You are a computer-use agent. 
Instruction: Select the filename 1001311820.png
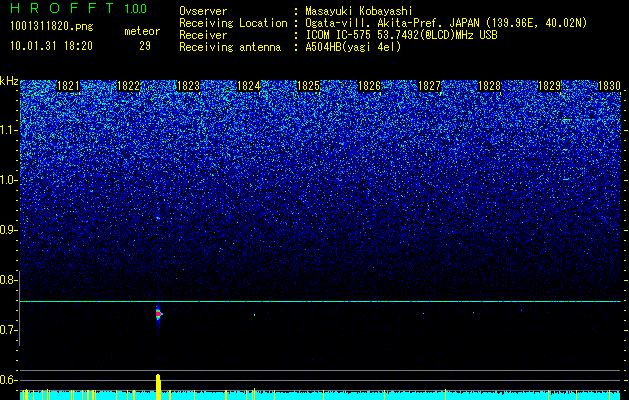click(x=52, y=26)
